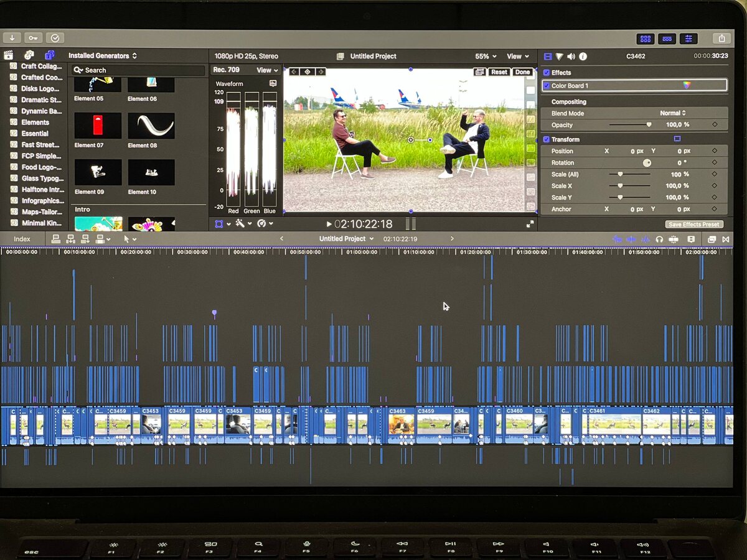Click the Reset button in viewer
This screenshot has height=560, width=747.
499,72
